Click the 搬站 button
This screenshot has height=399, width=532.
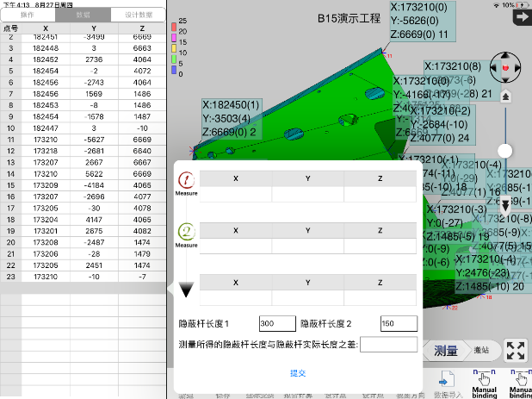[x=481, y=350]
